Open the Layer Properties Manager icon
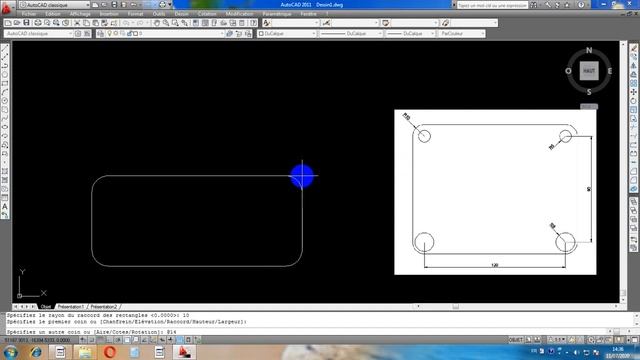 (100, 33)
